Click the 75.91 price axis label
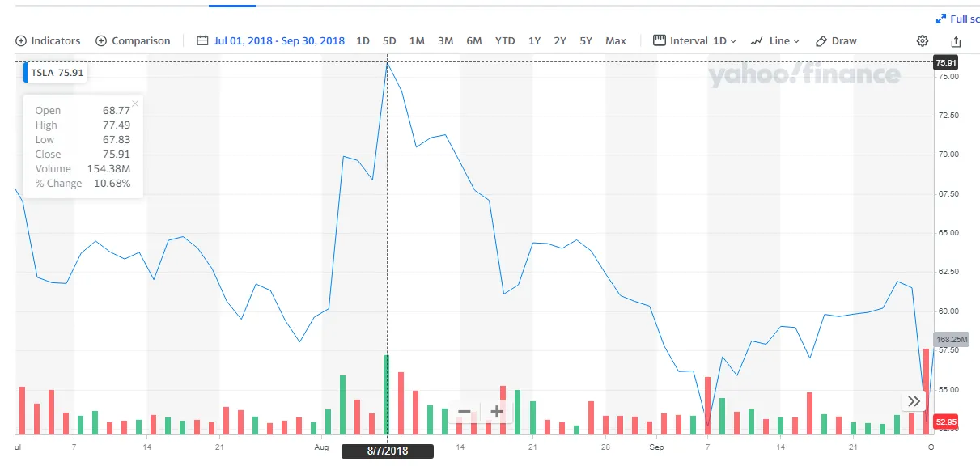 click(945, 62)
